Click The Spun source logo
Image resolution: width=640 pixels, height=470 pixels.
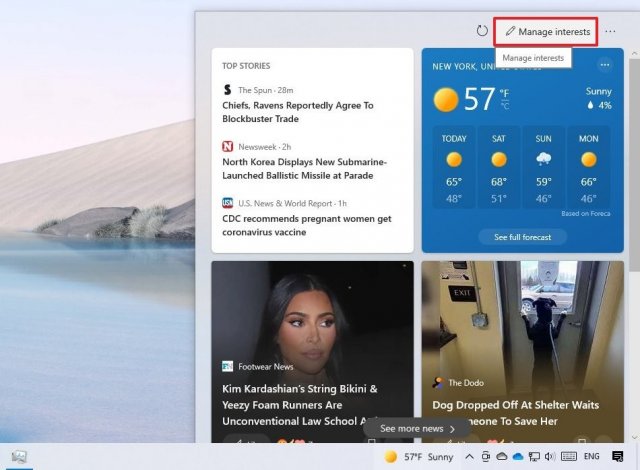click(227, 90)
